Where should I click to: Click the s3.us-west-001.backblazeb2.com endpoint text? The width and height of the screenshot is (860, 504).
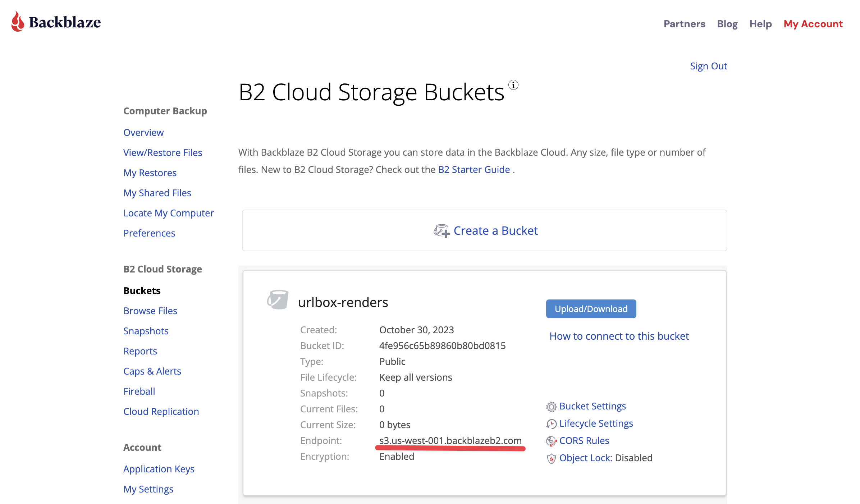tap(450, 440)
